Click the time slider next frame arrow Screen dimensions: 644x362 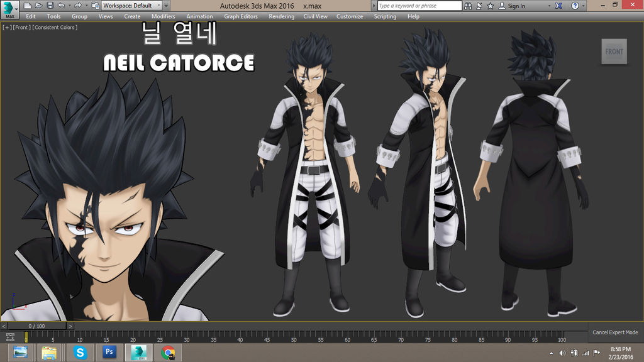70,326
